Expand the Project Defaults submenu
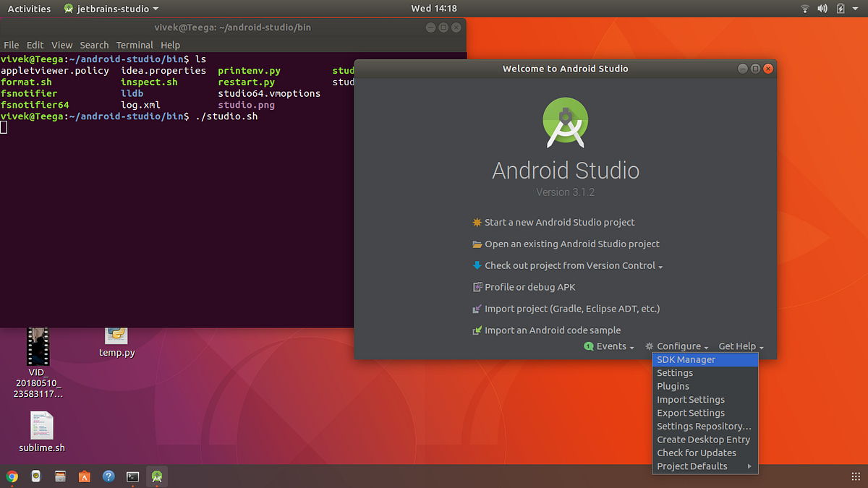The image size is (868, 488). 705,466
